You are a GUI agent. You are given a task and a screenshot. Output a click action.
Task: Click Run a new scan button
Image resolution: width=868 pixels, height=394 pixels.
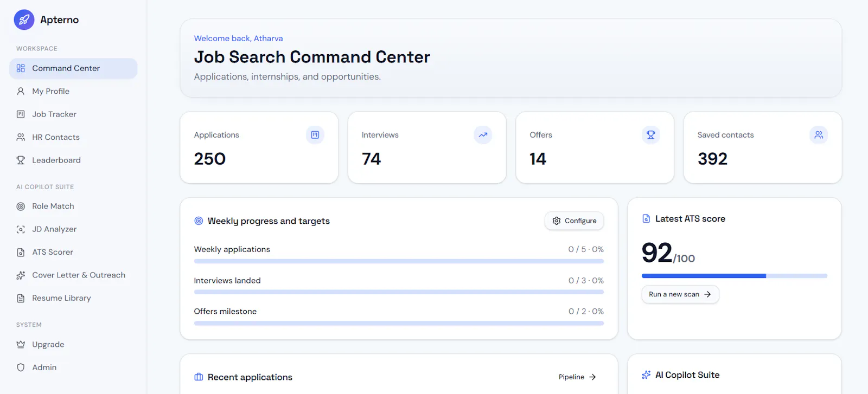coord(680,294)
